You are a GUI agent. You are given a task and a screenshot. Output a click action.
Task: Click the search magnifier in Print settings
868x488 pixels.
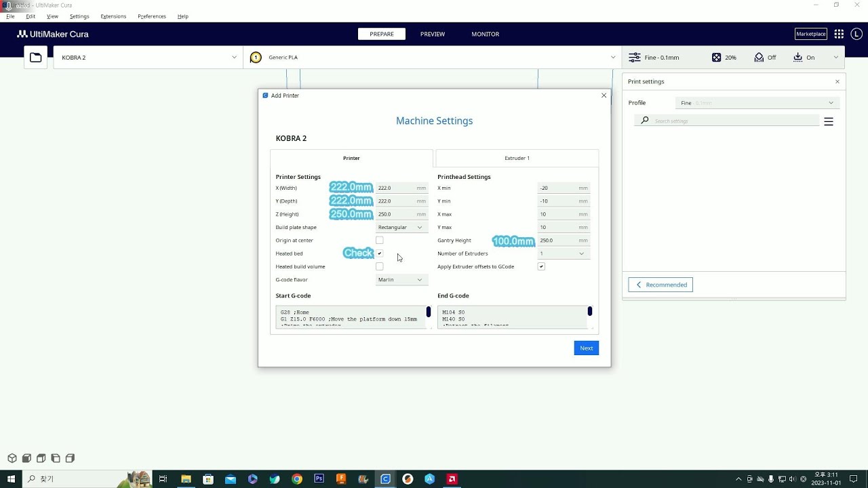pos(645,120)
